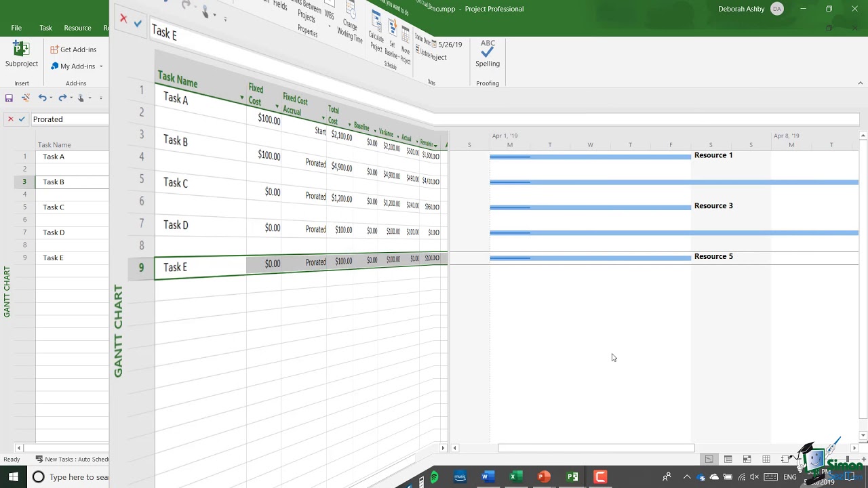Click the Resource 3 Gantt bar label
The width and height of the screenshot is (868, 488).
(713, 206)
